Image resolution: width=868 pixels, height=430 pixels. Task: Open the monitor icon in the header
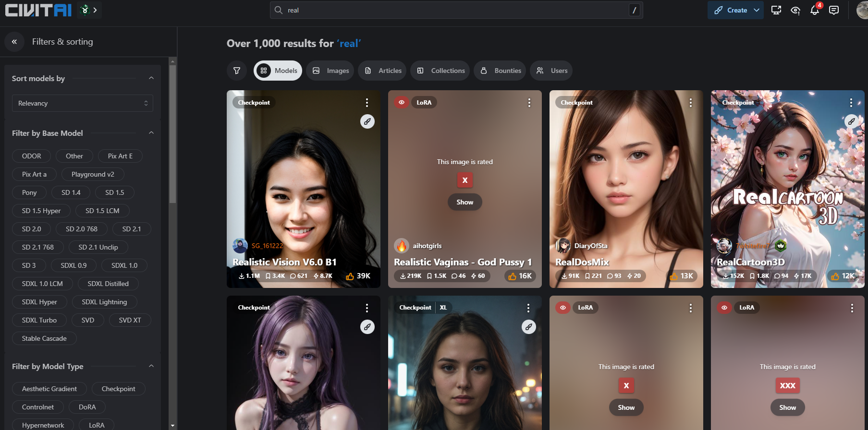pyautogui.click(x=776, y=10)
